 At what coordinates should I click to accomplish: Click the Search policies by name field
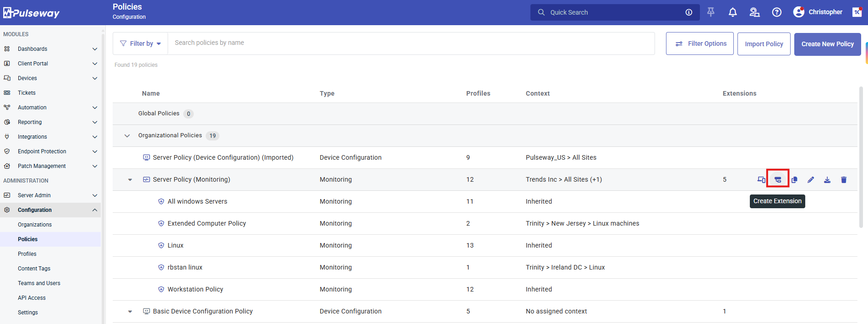pos(411,43)
